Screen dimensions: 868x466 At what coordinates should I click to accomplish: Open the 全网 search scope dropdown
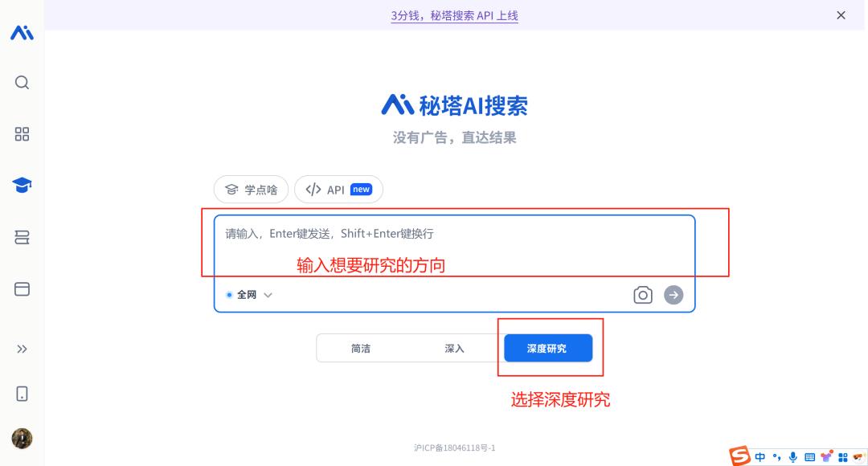249,295
